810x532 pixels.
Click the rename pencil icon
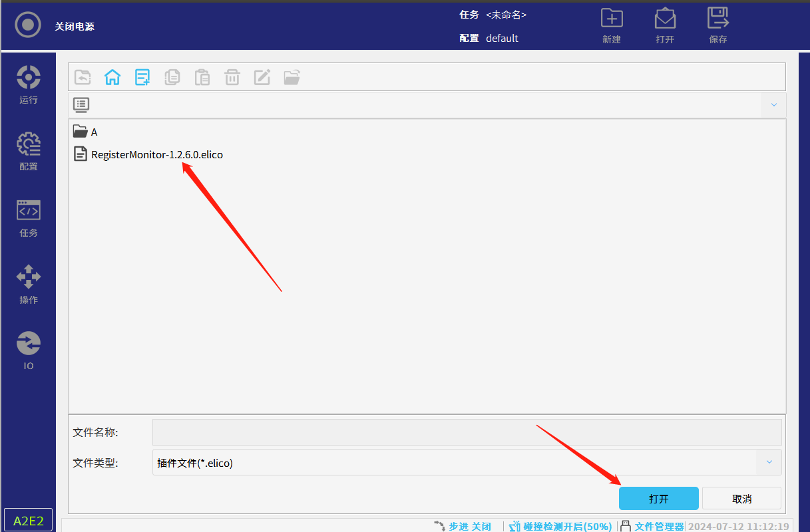[x=262, y=77]
